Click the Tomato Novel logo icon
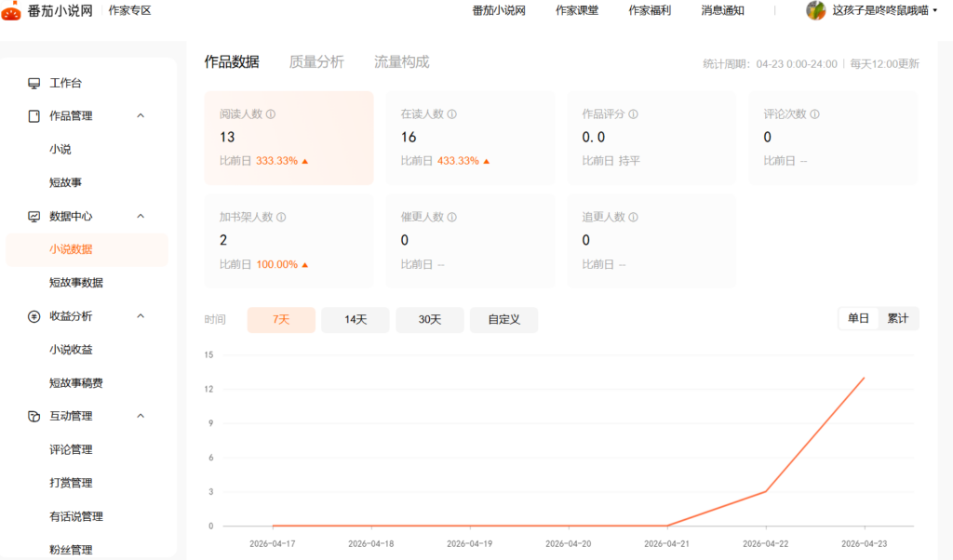This screenshot has width=953, height=560. pyautogui.click(x=12, y=11)
